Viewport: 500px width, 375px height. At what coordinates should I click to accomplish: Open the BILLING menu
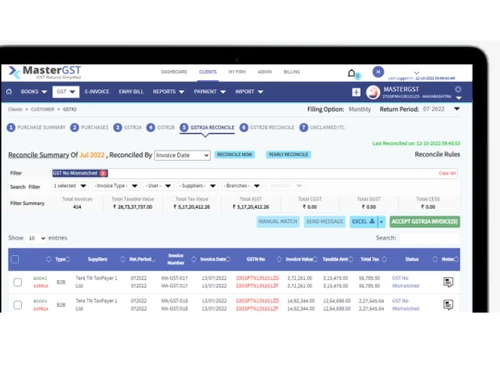(292, 72)
